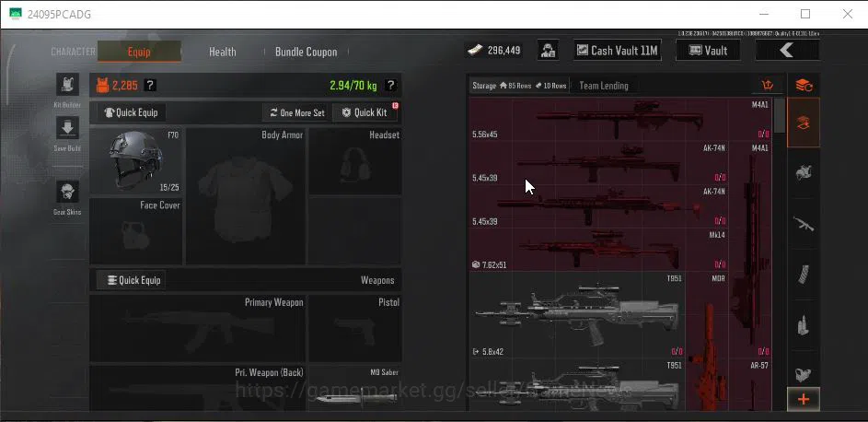Click the 10 Rows storage count
This screenshot has width=868, height=422.
coord(550,86)
